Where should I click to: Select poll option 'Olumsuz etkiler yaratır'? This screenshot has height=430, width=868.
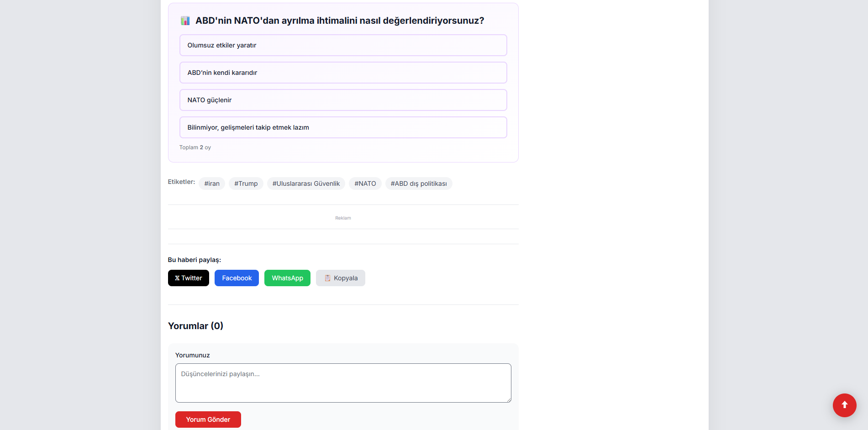point(343,45)
